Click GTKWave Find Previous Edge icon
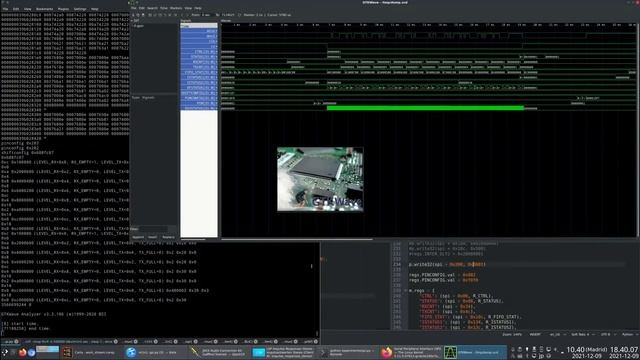 click(182, 15)
